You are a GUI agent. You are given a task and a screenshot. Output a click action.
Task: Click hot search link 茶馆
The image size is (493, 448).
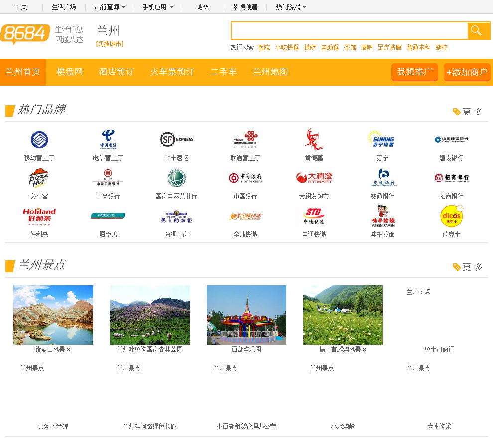click(350, 47)
